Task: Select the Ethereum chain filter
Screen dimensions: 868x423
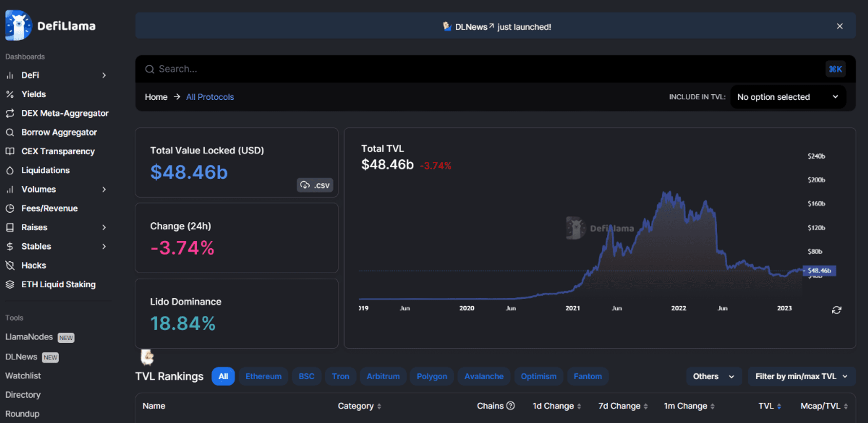Action: point(263,376)
